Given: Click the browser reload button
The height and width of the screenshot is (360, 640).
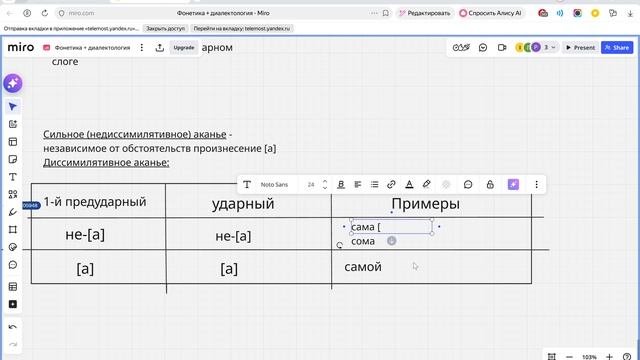Looking at the screenshot, I should coord(44,13).
